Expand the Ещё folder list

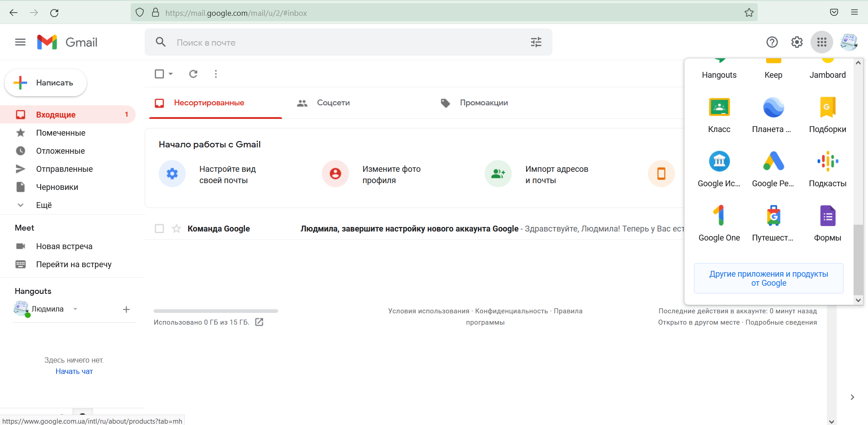click(44, 205)
